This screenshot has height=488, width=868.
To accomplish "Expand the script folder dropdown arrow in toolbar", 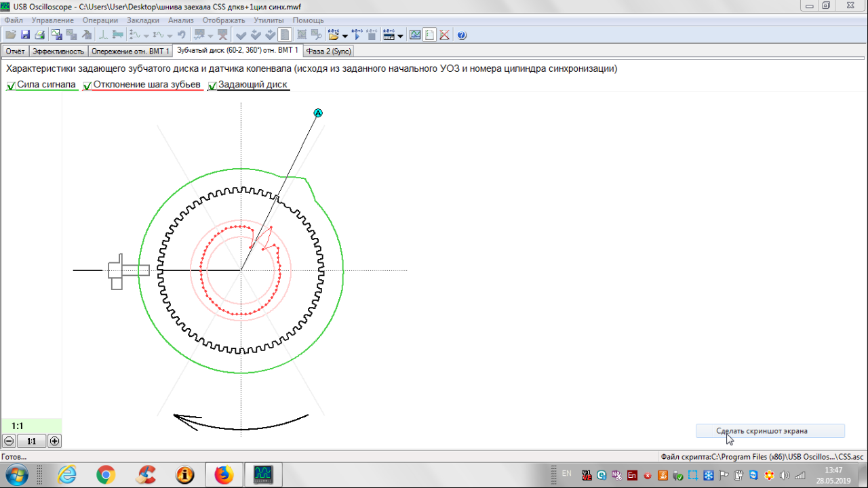I will pos(345,35).
